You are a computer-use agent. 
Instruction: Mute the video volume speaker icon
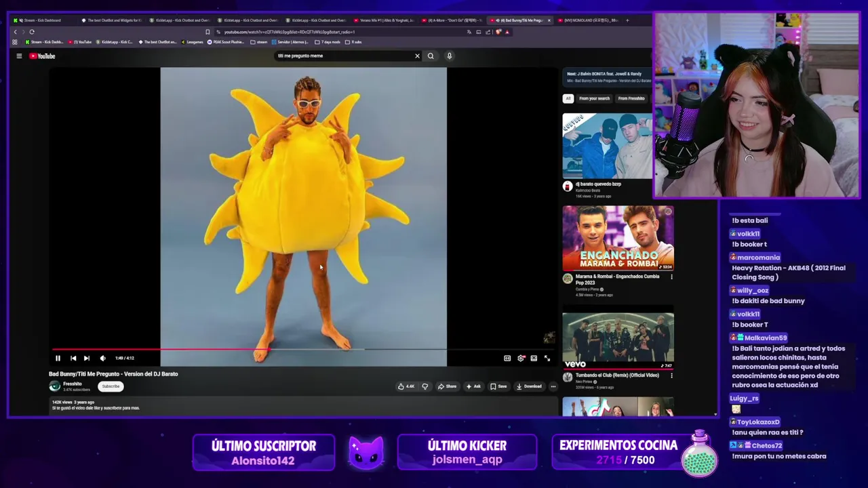102,358
